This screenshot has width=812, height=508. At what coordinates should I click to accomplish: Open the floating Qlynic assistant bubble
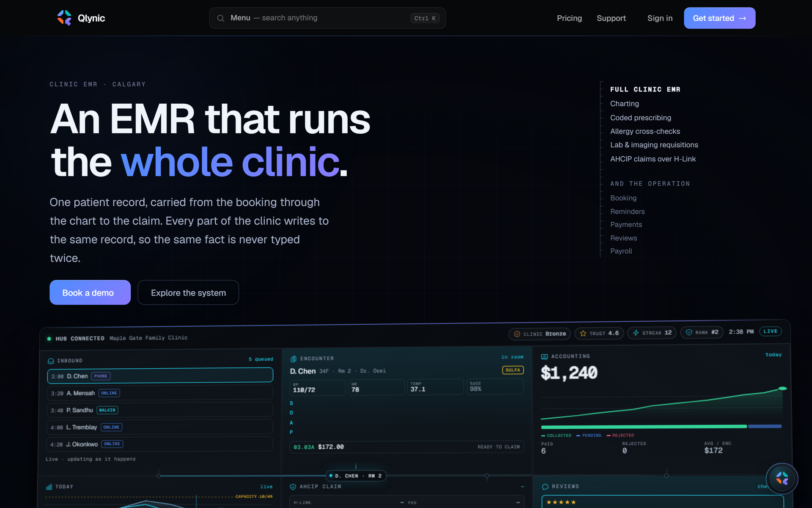point(782,479)
